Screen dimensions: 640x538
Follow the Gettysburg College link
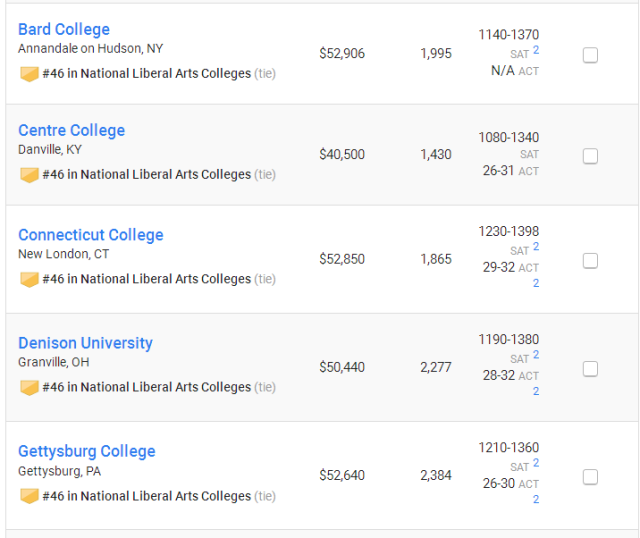click(x=87, y=451)
